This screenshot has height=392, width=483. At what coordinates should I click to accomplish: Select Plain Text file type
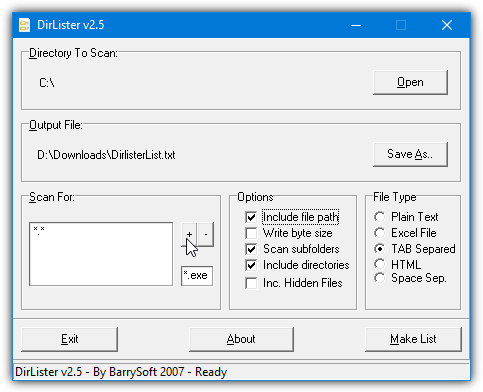click(379, 217)
